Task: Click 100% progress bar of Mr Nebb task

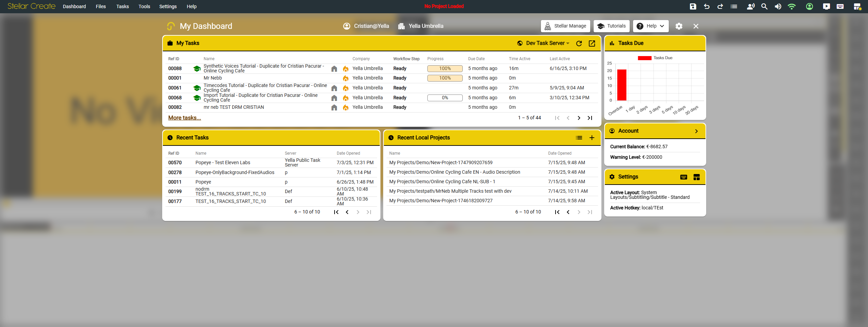Action: pyautogui.click(x=445, y=78)
